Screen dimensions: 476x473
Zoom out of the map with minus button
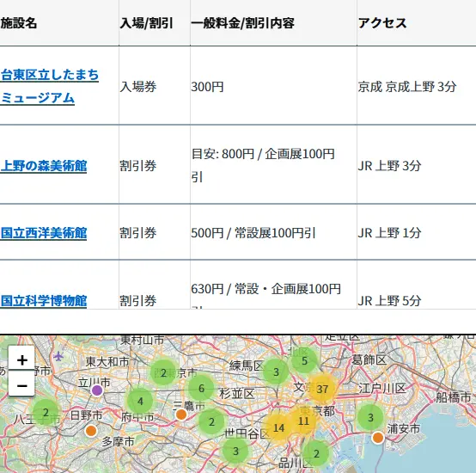click(21, 385)
